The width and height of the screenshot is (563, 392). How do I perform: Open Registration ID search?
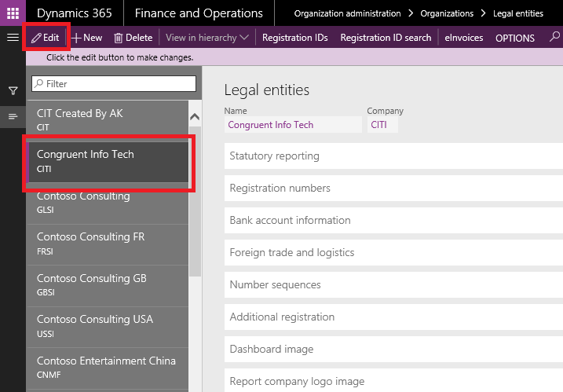pyautogui.click(x=386, y=38)
